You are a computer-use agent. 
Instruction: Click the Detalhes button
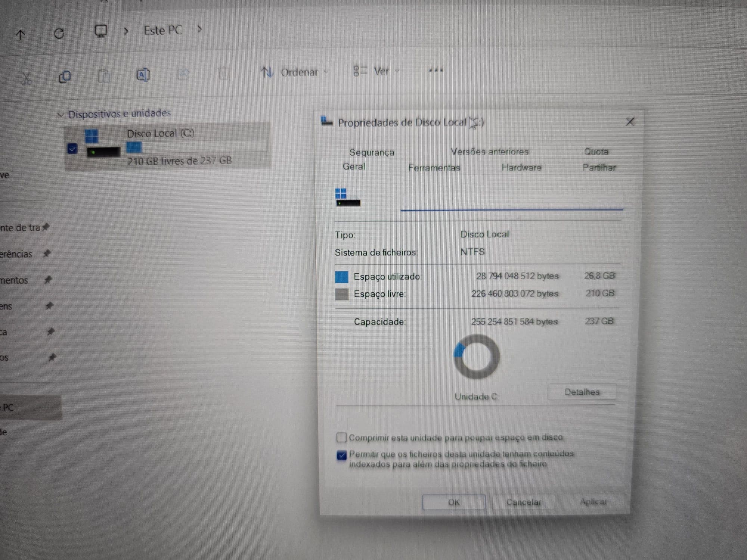[x=582, y=392]
